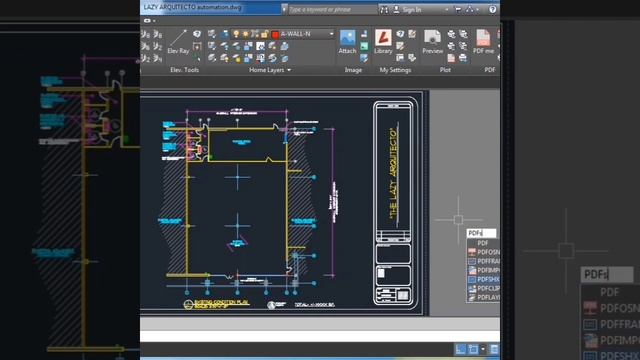Expand the Home Layers panel arrow

tap(289, 70)
